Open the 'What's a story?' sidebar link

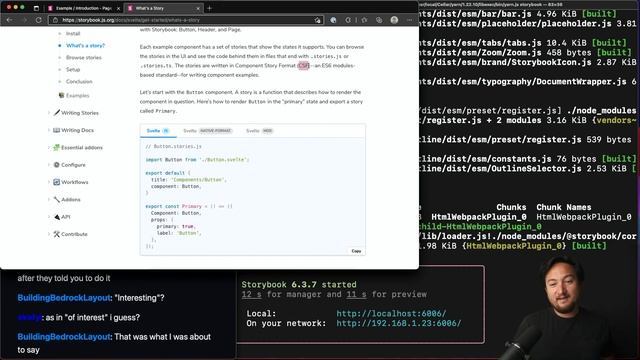click(x=85, y=46)
